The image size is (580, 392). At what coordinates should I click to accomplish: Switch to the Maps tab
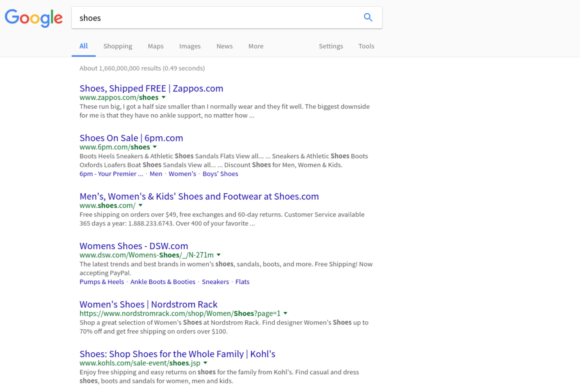point(156,46)
